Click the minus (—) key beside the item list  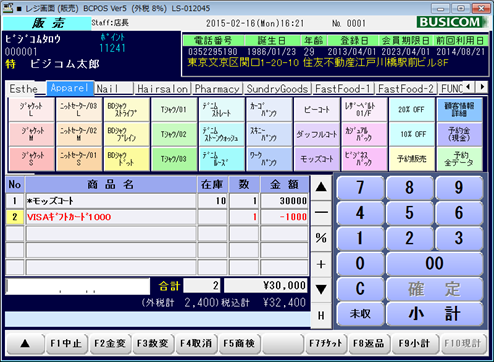tap(321, 213)
